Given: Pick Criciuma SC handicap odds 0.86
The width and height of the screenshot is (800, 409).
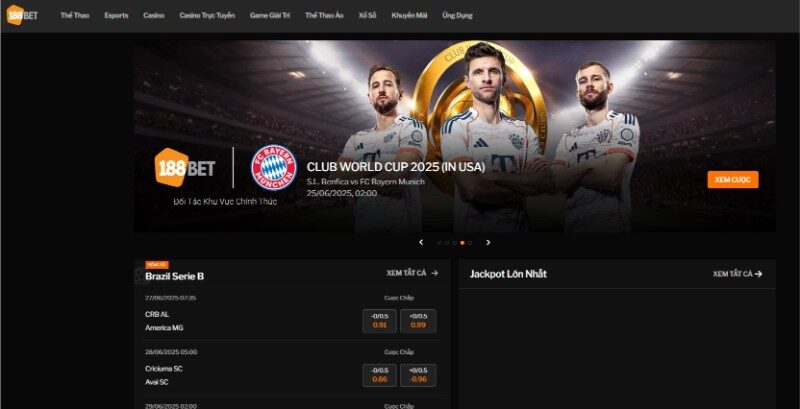Looking at the screenshot, I should click(380, 375).
